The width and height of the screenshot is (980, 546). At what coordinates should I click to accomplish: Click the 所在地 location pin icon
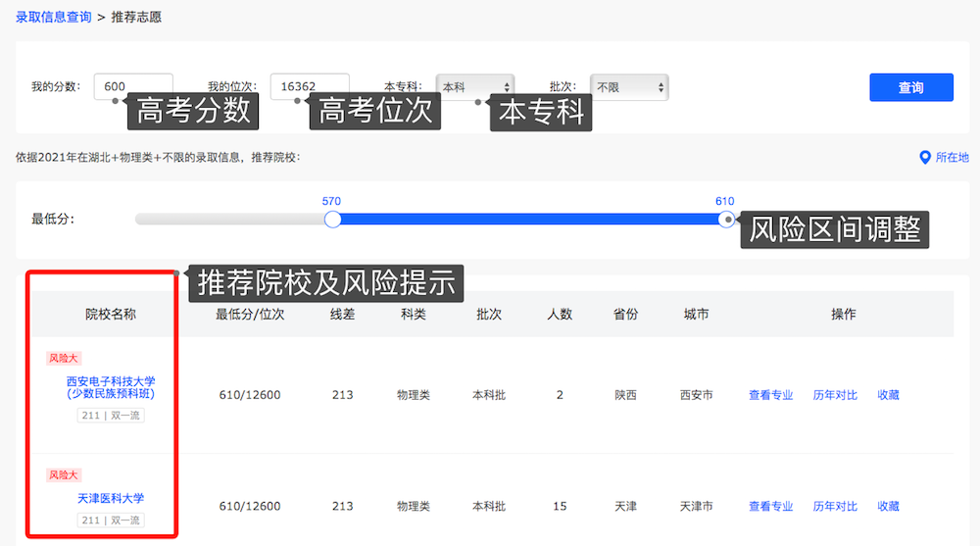tap(924, 158)
